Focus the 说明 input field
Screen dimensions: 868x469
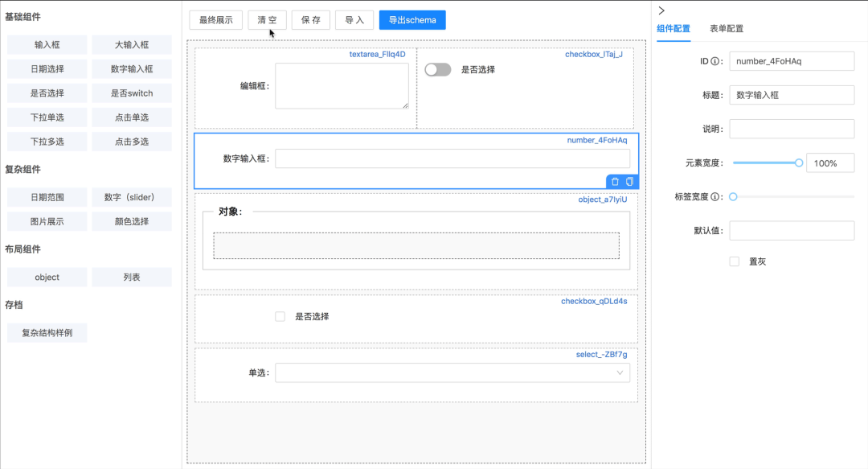(792, 130)
